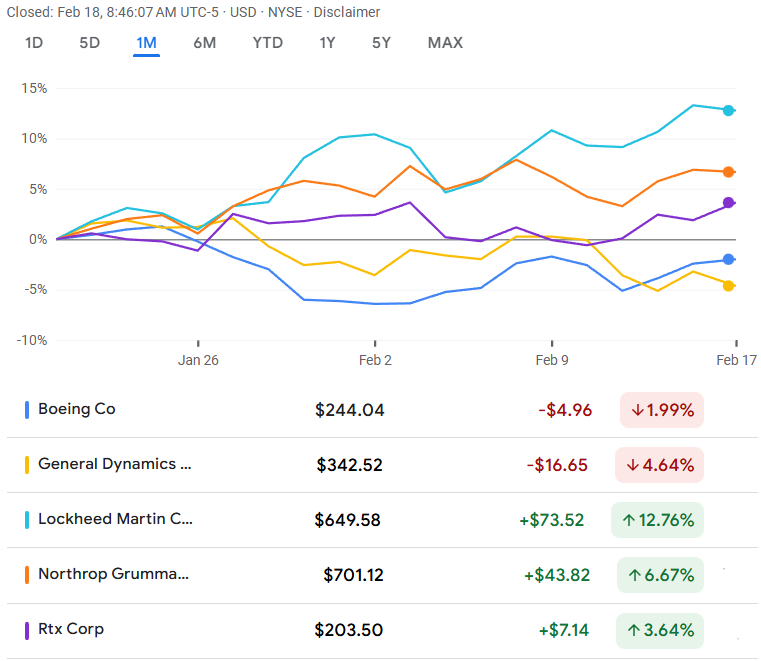Click Boeing price $244.04
The width and height of the screenshot is (761, 661).
coord(349,411)
